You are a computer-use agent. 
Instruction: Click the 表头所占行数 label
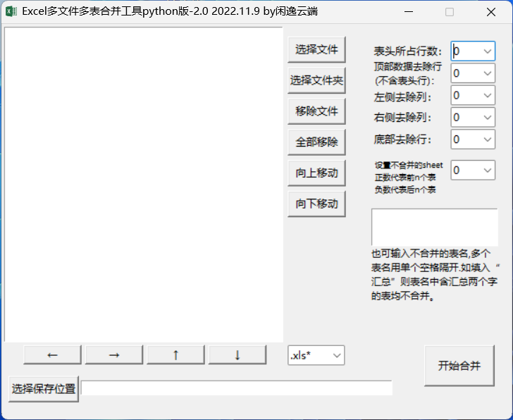pos(407,51)
